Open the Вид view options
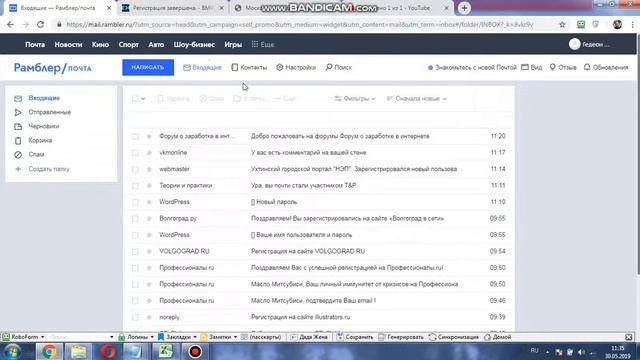The width and height of the screenshot is (640, 360). (532, 67)
